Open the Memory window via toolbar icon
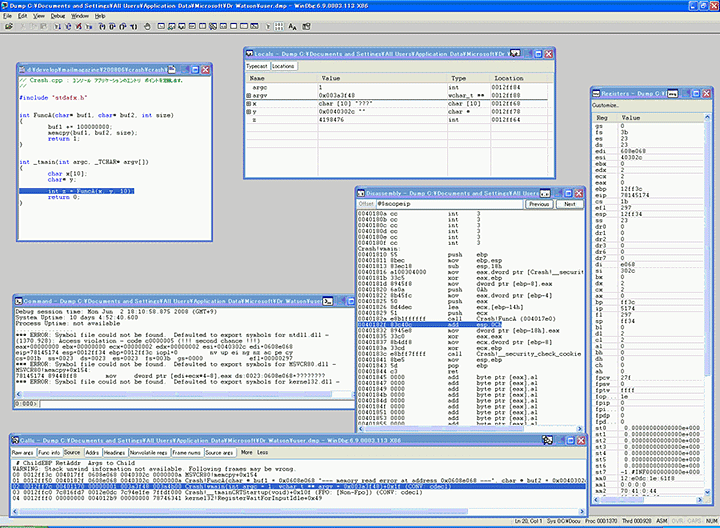Screen dimensions: 720x528 [202, 27]
